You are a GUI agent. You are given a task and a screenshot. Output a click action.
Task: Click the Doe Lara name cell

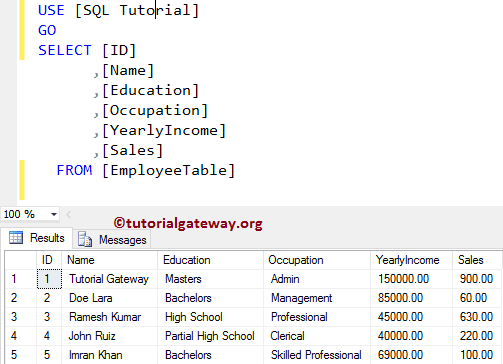[x=109, y=298]
